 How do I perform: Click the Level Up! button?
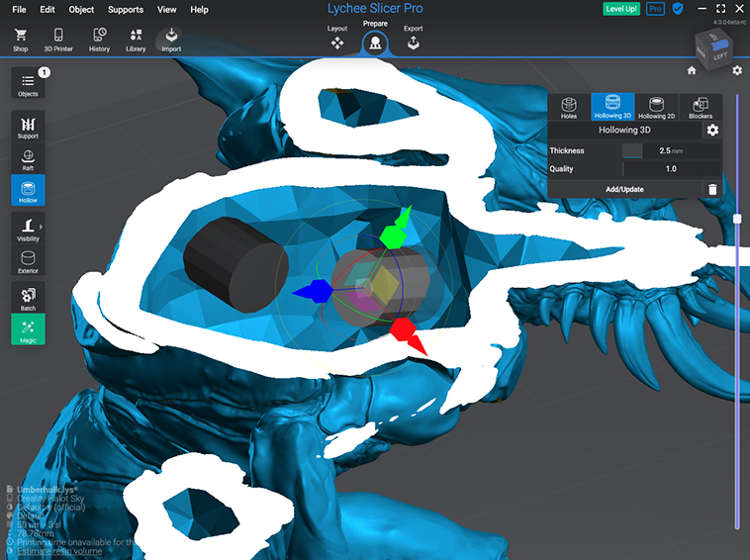tap(621, 9)
